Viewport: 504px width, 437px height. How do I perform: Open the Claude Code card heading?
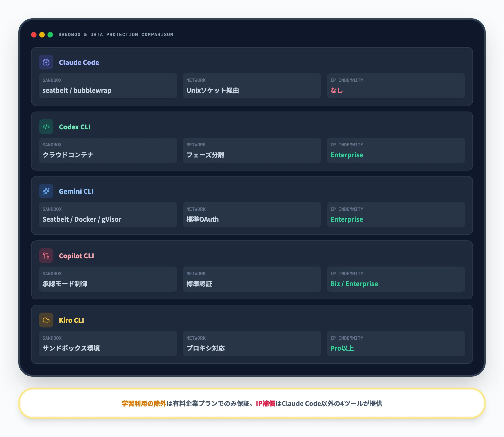pyautogui.click(x=79, y=62)
